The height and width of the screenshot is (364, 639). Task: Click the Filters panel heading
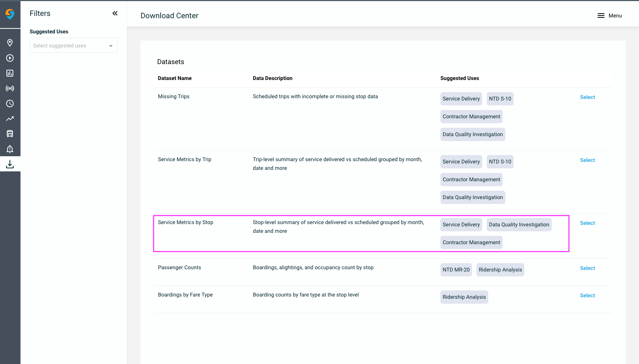[x=40, y=13]
